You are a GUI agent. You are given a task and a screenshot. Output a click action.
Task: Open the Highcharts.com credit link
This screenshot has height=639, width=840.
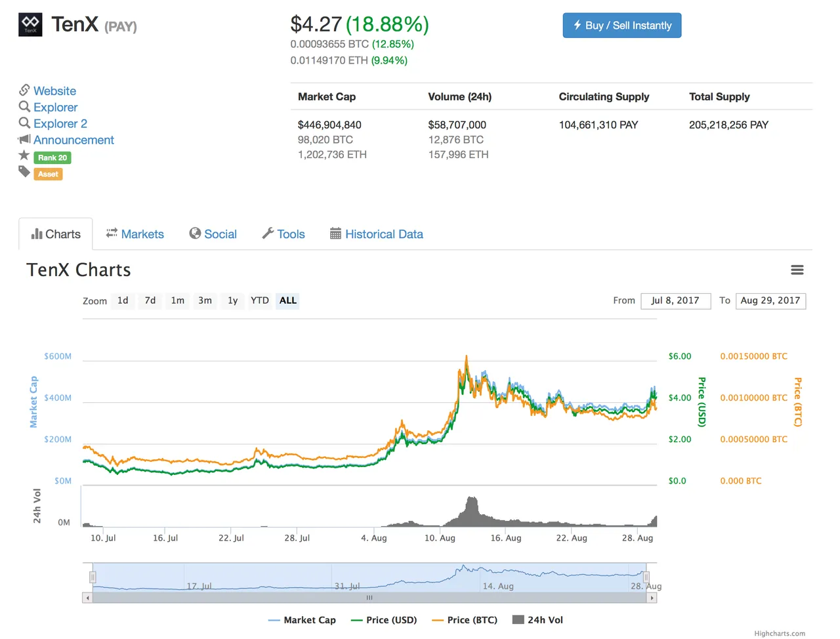pos(780,634)
